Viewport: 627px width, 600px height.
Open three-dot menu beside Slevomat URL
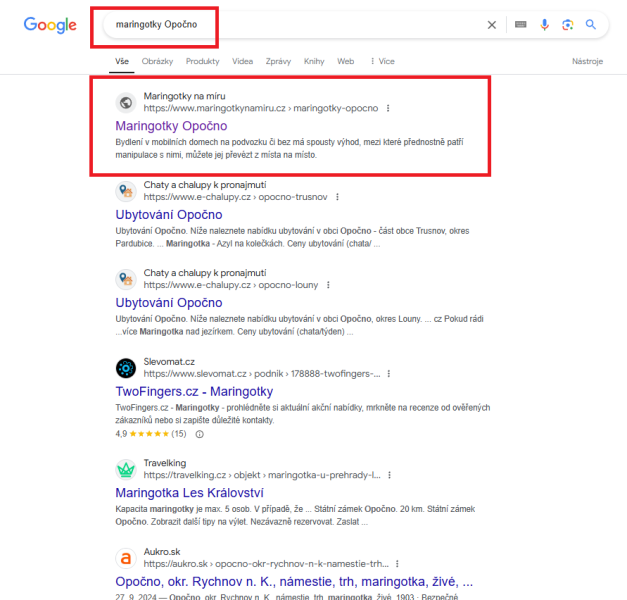pos(389,374)
